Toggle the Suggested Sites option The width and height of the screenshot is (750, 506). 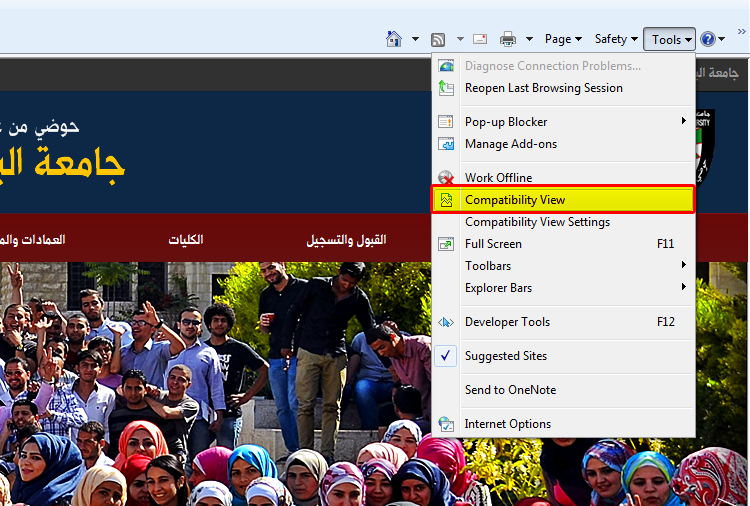point(563,356)
